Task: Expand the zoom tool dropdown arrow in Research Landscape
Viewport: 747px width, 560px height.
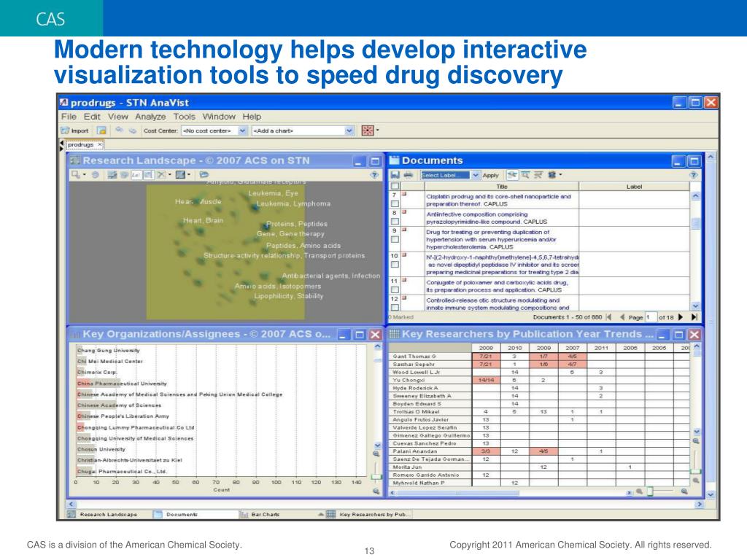Action: (85, 175)
